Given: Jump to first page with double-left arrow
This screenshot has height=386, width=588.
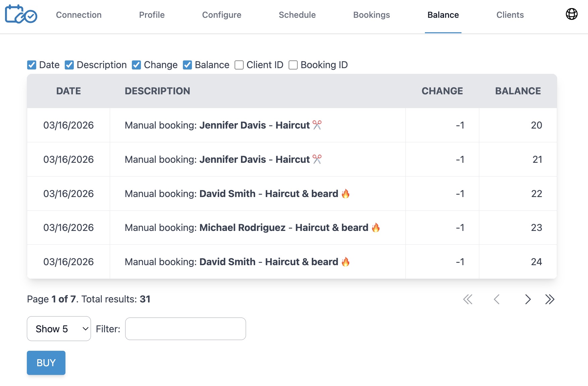Looking at the screenshot, I should (468, 299).
